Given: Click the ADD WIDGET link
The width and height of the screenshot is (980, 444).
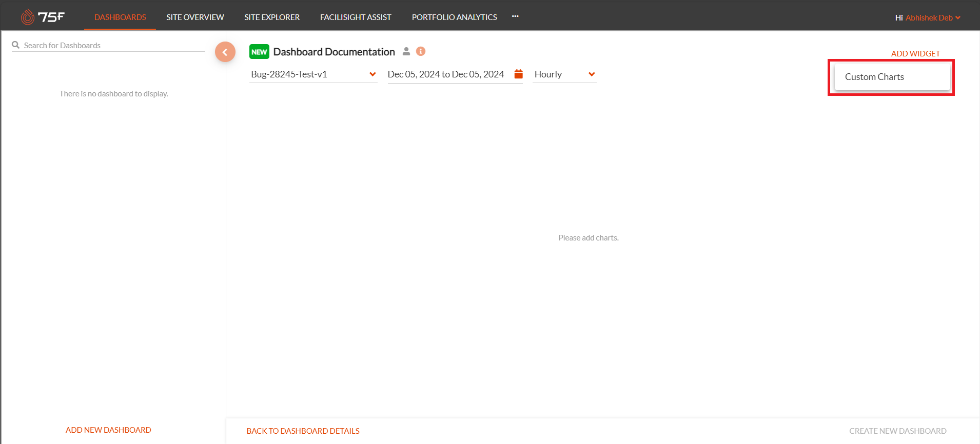Looking at the screenshot, I should [x=915, y=53].
